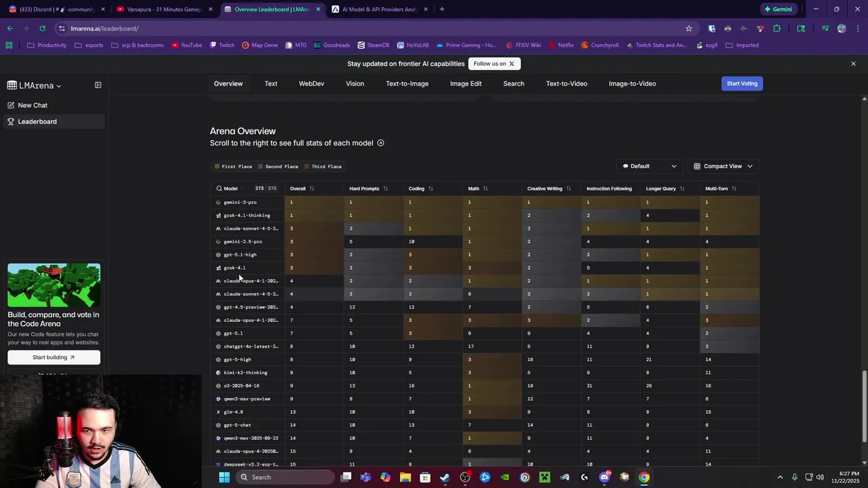Switch to the Image Edit leaderboard tab

pos(466,83)
